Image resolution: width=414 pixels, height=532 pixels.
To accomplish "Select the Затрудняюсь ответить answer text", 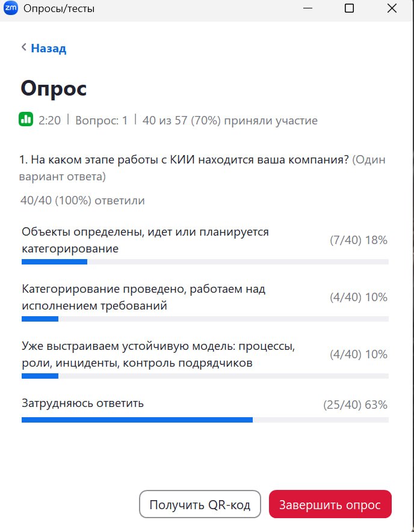I will tap(82, 403).
